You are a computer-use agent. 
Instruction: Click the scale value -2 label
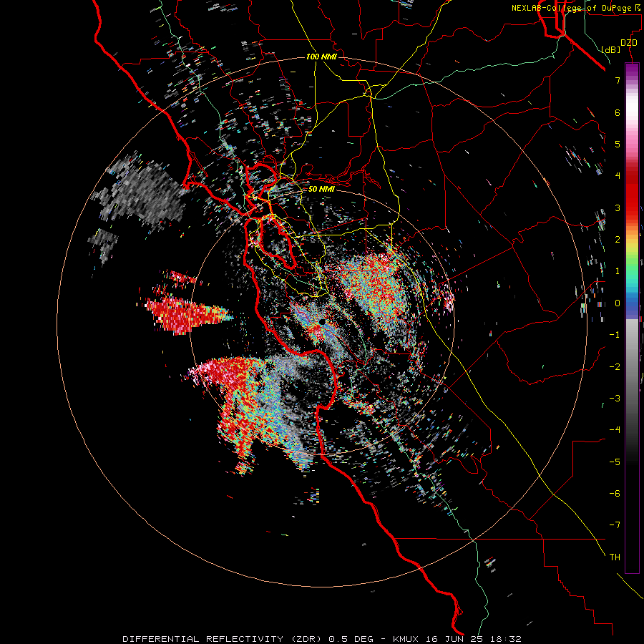(x=615, y=367)
